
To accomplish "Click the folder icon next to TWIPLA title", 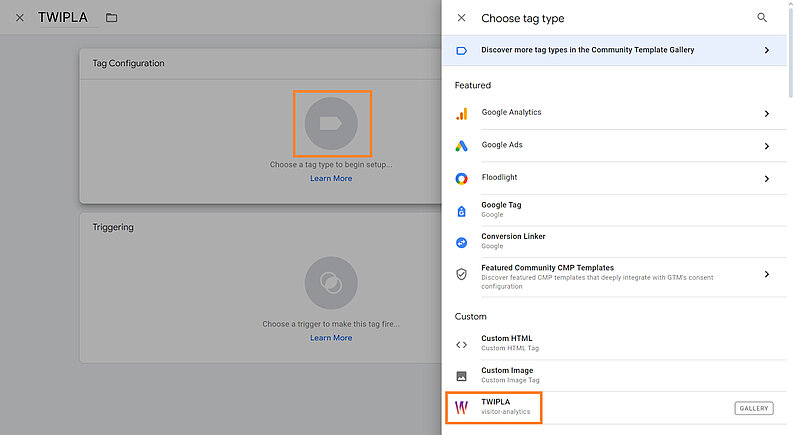I will (x=111, y=18).
